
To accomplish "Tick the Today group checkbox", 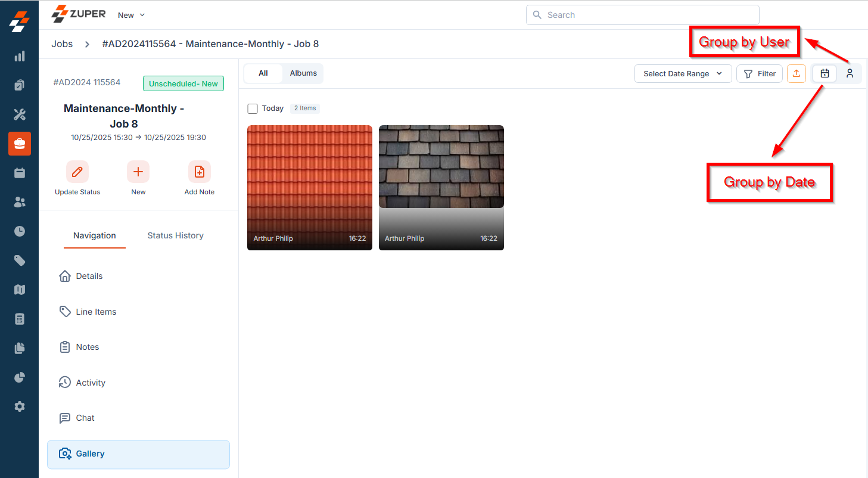I will point(253,108).
